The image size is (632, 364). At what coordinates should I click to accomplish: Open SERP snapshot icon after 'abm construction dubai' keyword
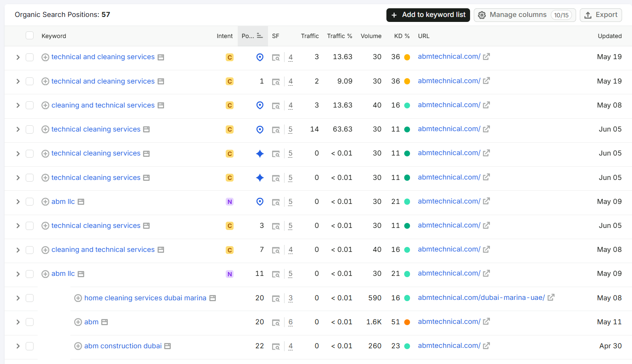click(168, 346)
